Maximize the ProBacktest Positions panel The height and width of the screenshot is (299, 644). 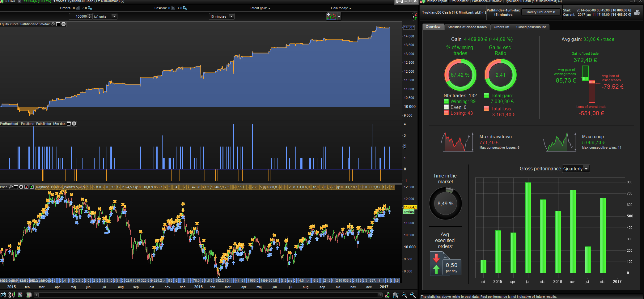(x=69, y=124)
